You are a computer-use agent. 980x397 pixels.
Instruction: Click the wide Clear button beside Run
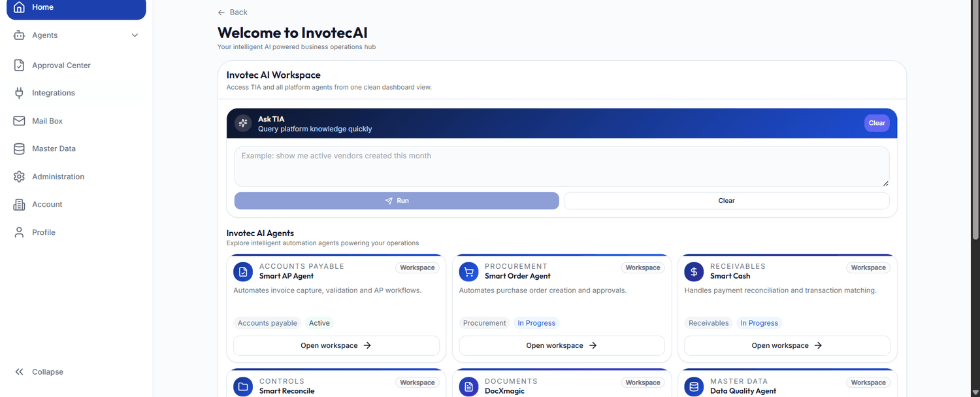727,201
